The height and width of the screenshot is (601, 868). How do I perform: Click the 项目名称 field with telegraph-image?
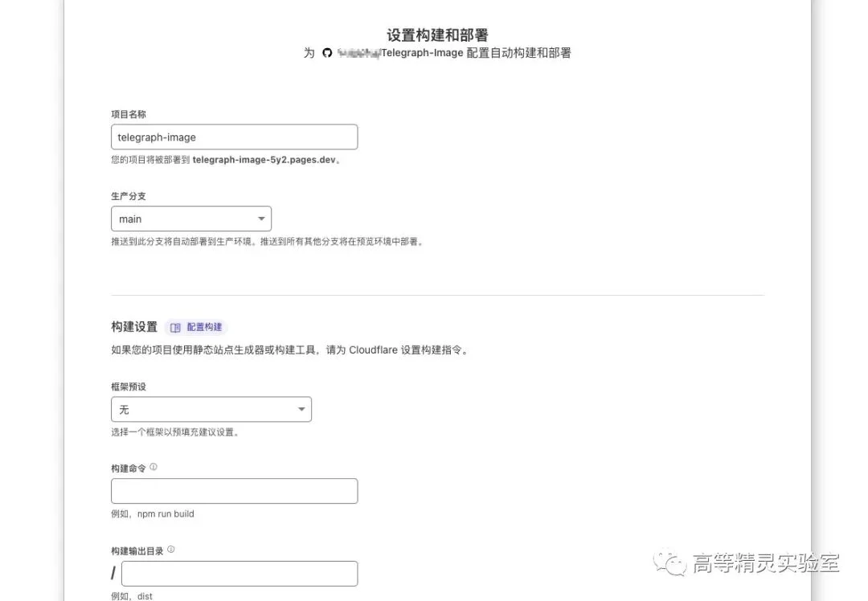coord(234,137)
